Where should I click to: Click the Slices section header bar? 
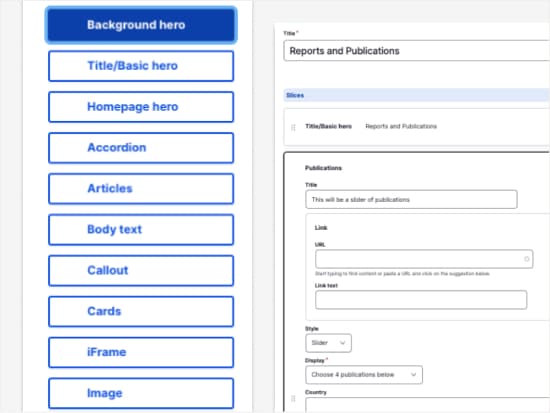(x=416, y=95)
